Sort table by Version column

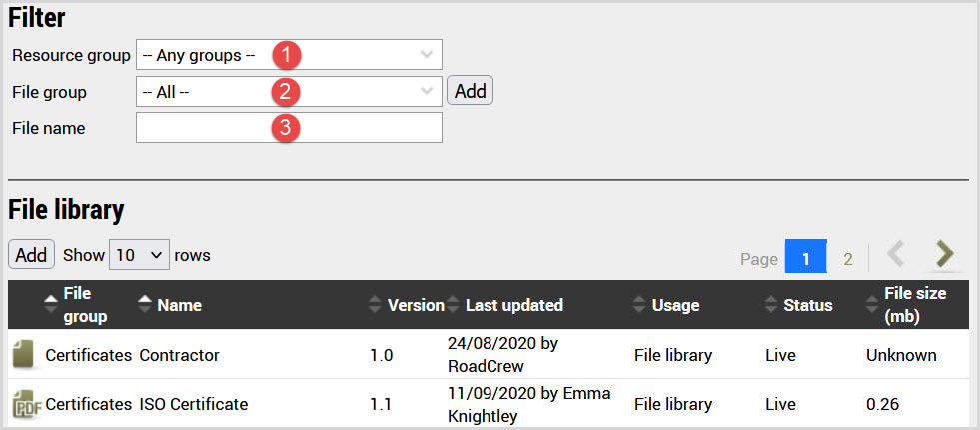click(376, 305)
